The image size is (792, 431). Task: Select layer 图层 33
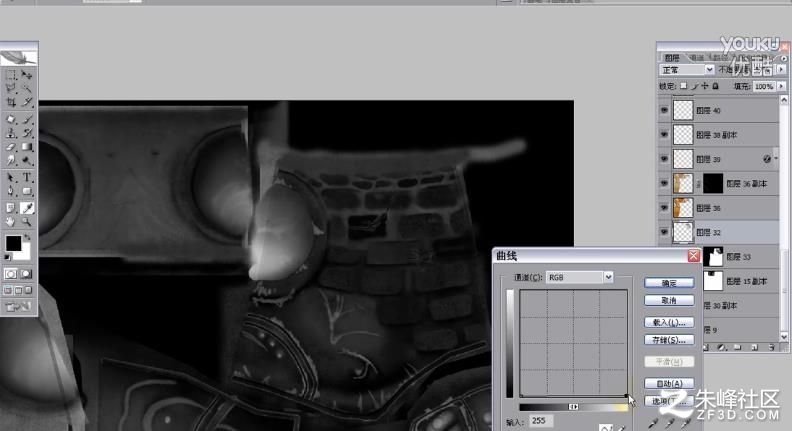(739, 257)
